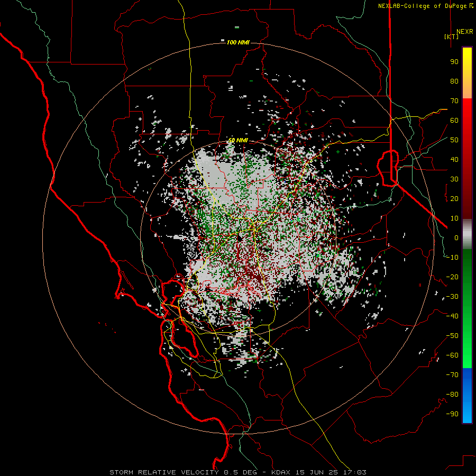Screen dimensions: 476x476
Task: Click the 80 value on velocity scale
Action: [454, 81]
